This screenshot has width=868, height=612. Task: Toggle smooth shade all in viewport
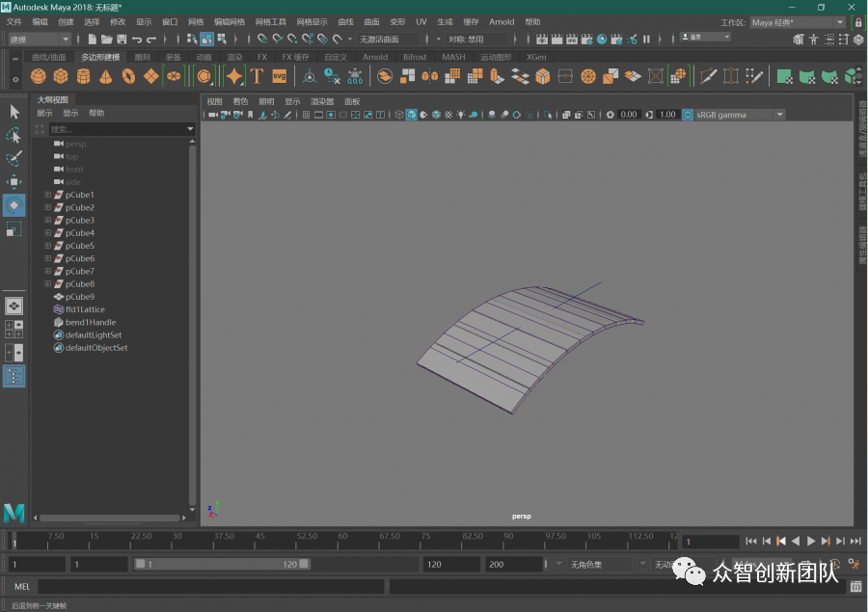coord(412,115)
